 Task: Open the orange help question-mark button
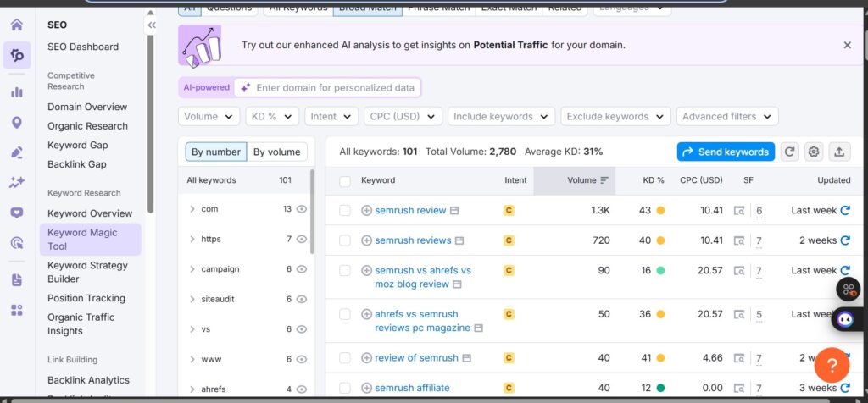(x=832, y=365)
